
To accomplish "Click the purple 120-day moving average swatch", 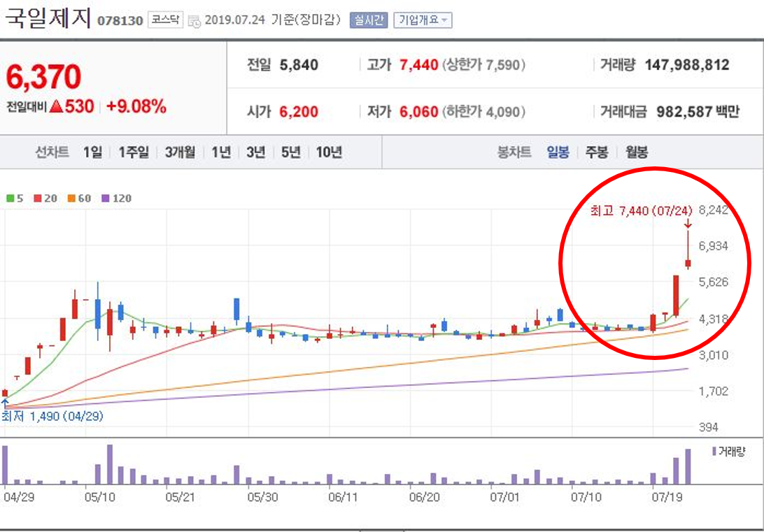I will 106,198.
